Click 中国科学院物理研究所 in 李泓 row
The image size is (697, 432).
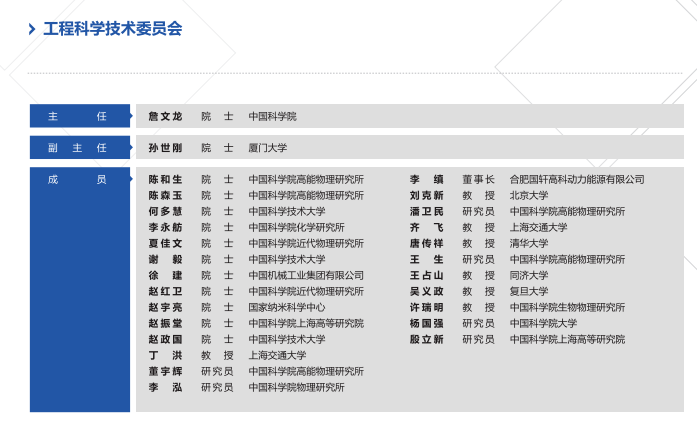pyautogui.click(x=296, y=388)
